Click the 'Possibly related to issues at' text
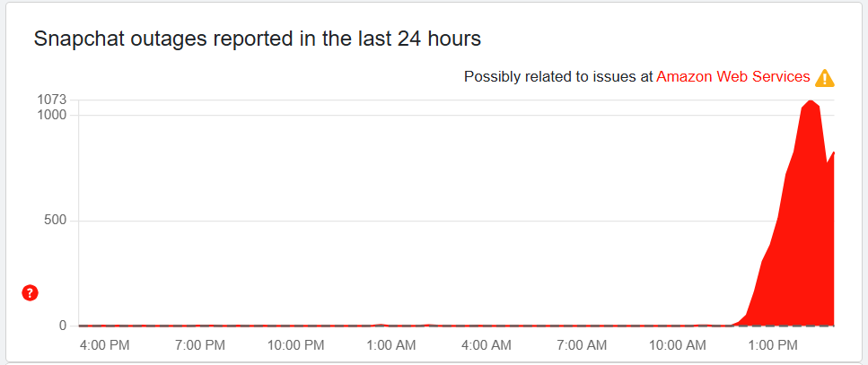868x365 pixels. pyautogui.click(x=557, y=77)
